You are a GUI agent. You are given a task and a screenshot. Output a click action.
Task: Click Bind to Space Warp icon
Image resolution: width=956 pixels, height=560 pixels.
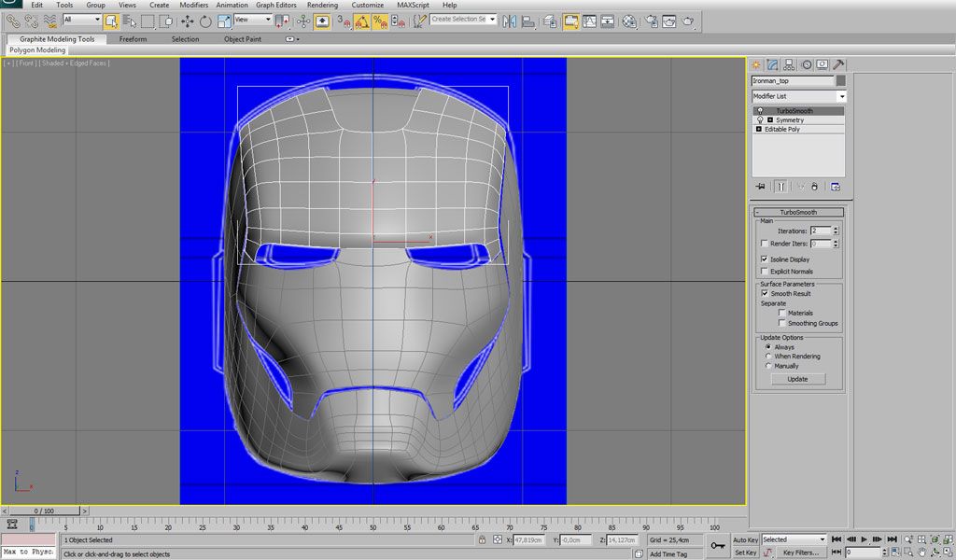click(x=51, y=21)
